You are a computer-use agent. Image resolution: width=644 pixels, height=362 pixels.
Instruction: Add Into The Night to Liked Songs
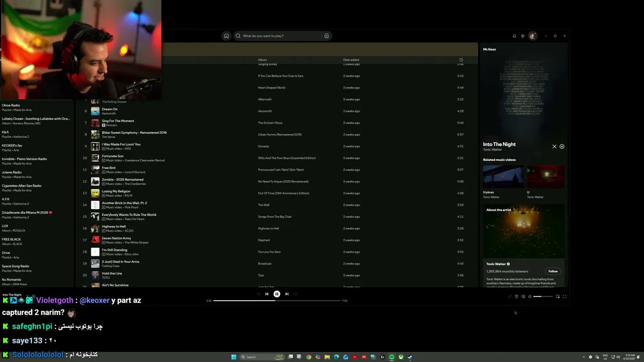(562, 146)
